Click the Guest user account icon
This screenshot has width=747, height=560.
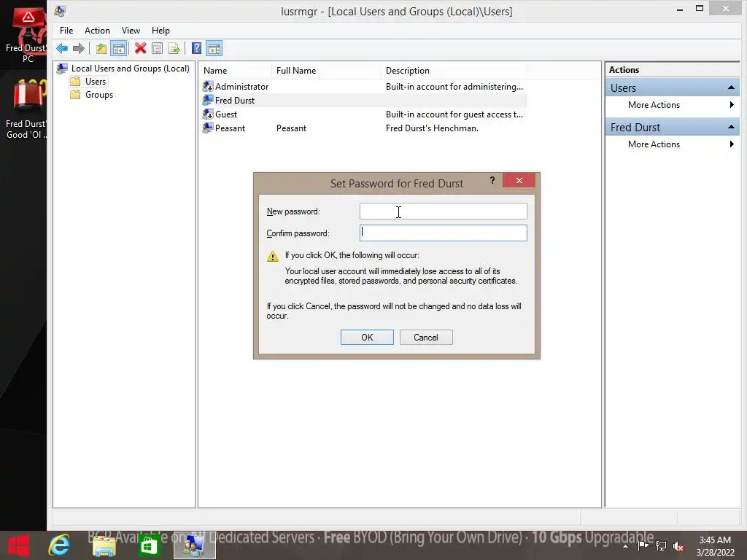point(208,114)
